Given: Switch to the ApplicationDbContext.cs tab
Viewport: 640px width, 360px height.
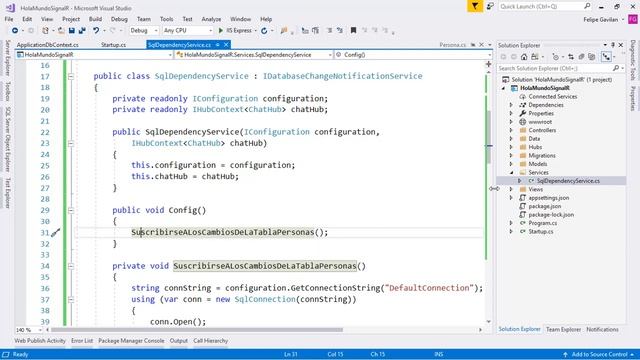Looking at the screenshot, I should pos(48,45).
